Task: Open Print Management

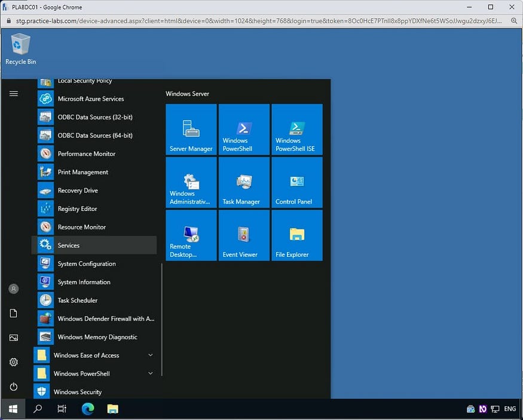Action: (94, 172)
